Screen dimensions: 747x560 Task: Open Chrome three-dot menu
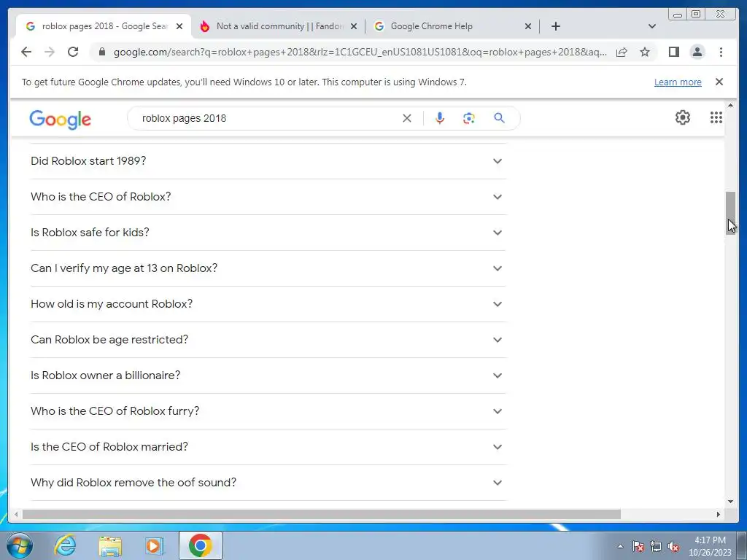(x=721, y=52)
